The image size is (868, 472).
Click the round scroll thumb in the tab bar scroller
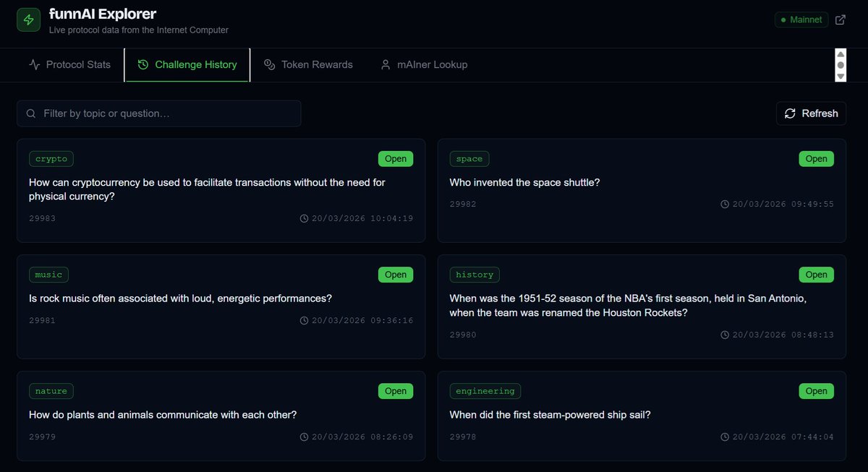[841, 65]
